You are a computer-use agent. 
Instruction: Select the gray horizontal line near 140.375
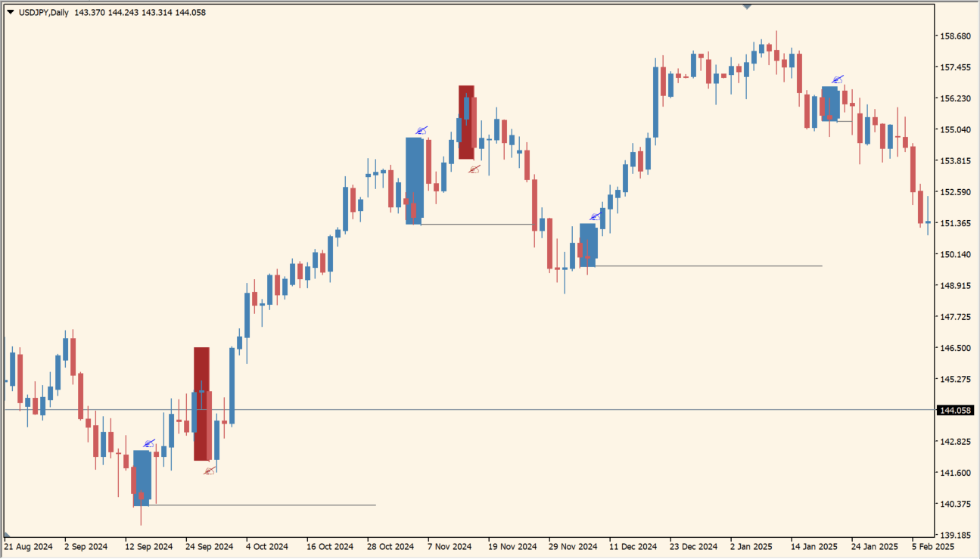pos(263,505)
